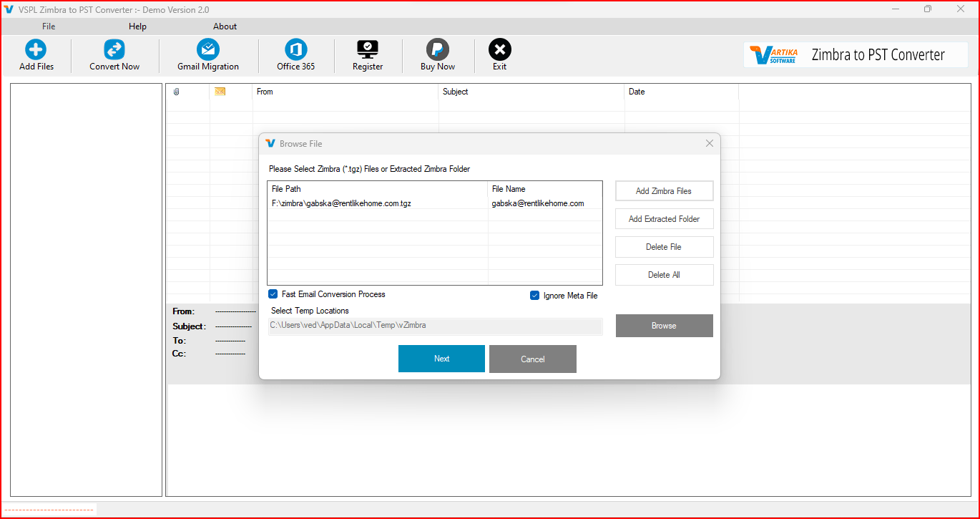This screenshot has height=519, width=980.
Task: Start conversion with Convert Now icon
Action: [x=114, y=49]
